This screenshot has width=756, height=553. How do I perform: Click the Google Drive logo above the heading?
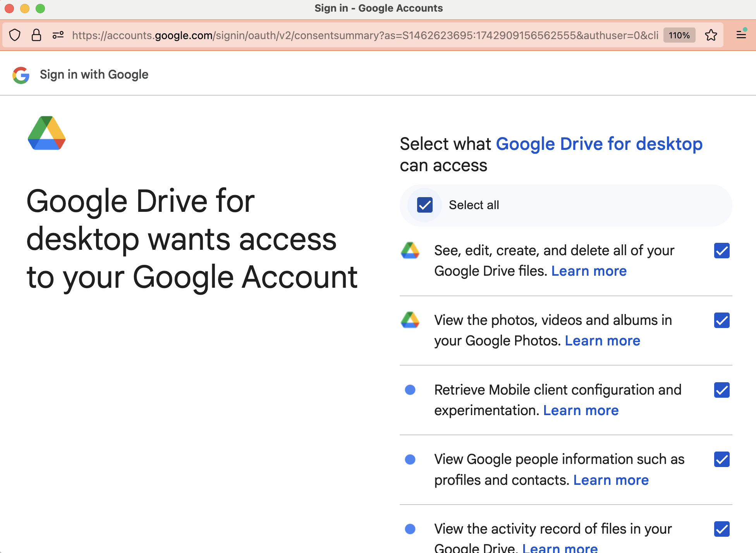46,133
